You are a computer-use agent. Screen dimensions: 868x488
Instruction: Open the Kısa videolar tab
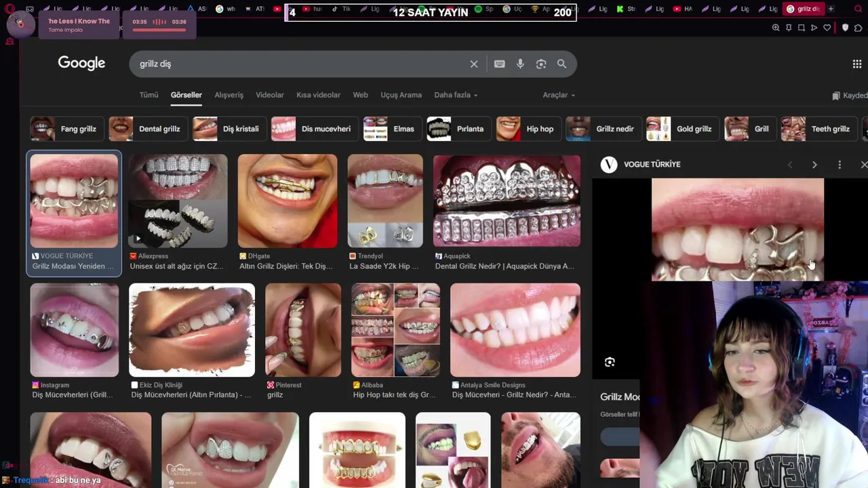point(318,95)
